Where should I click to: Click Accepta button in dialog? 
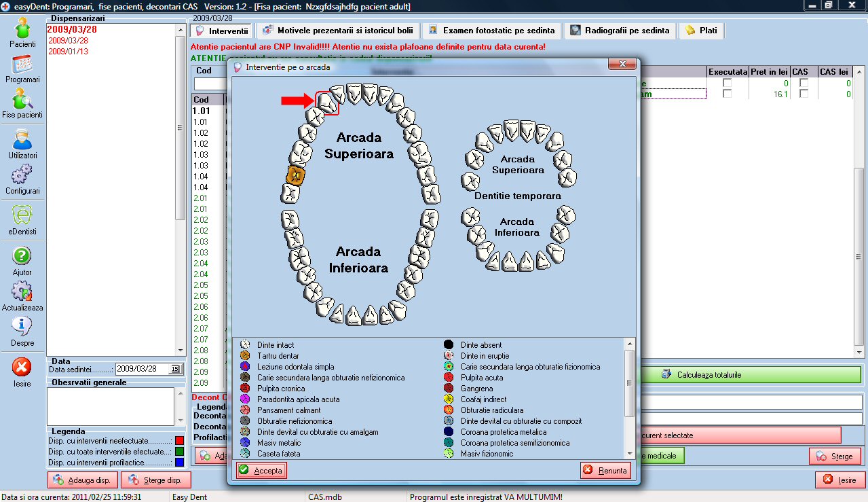tap(261, 470)
